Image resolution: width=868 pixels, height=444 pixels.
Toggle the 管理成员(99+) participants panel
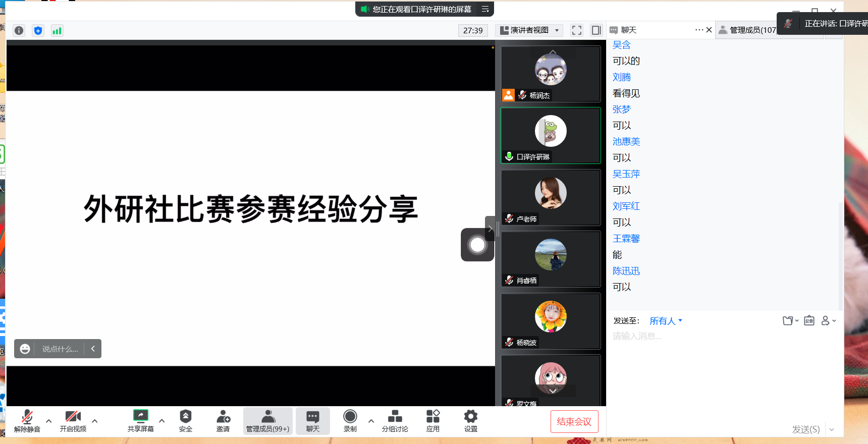click(268, 421)
